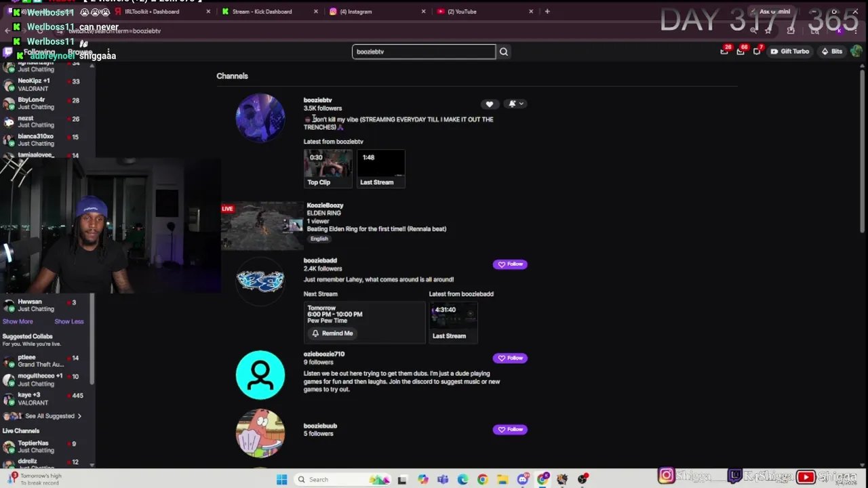Open booziebuub's Patrick profile avatar
Screen dimensions: 868x488
click(x=260, y=433)
